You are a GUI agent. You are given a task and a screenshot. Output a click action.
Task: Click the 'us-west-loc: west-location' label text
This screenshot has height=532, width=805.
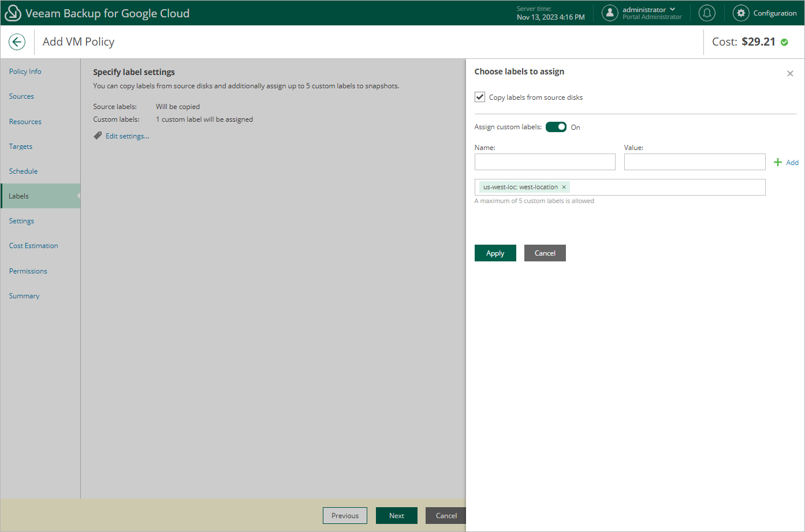click(x=520, y=187)
